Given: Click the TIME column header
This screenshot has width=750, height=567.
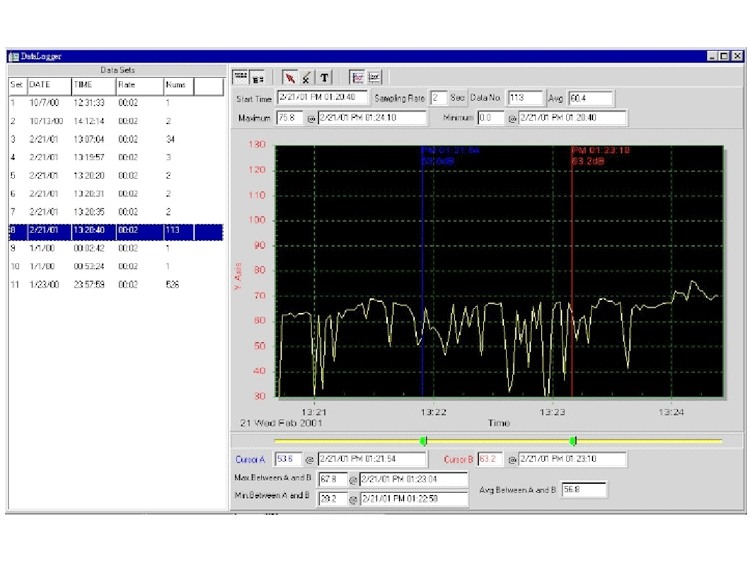Looking at the screenshot, I should click(92, 85).
